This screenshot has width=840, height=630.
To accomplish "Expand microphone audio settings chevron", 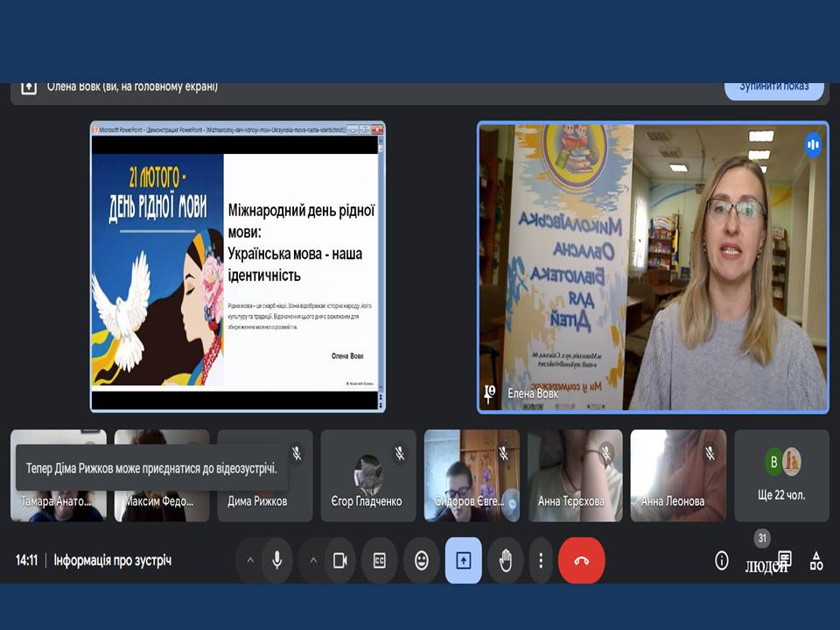I will [x=250, y=561].
